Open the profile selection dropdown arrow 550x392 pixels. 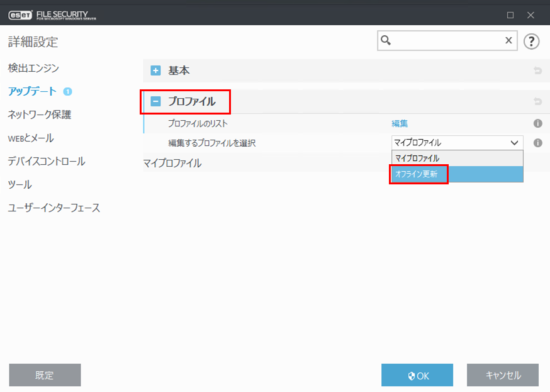coord(514,143)
